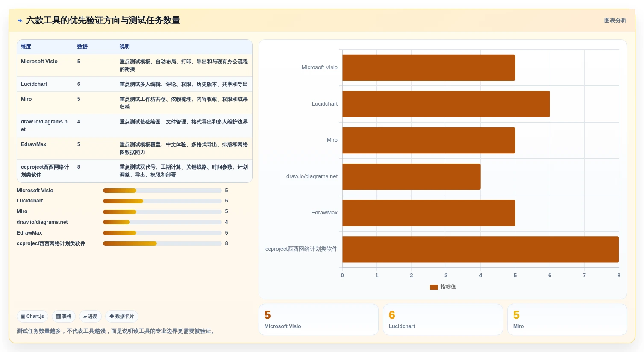Click value 4 in the draw.io table row
Screen dimensions: 644x352
tap(79, 122)
